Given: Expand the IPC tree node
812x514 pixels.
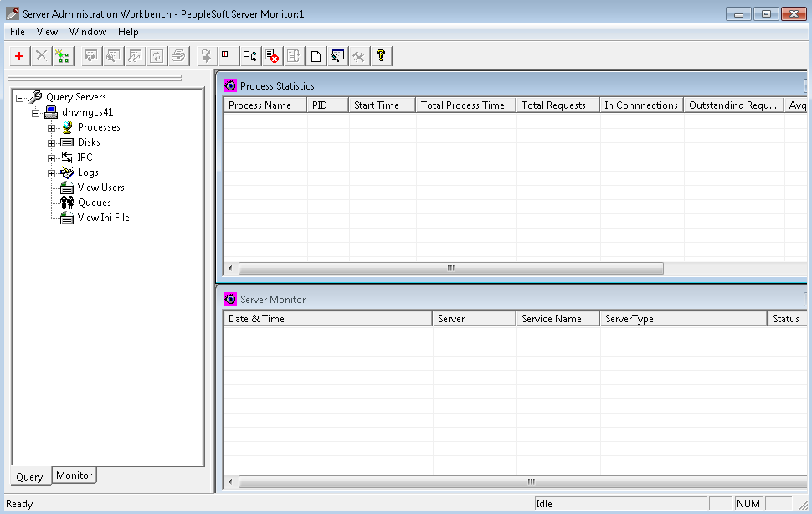Looking at the screenshot, I should [51, 158].
